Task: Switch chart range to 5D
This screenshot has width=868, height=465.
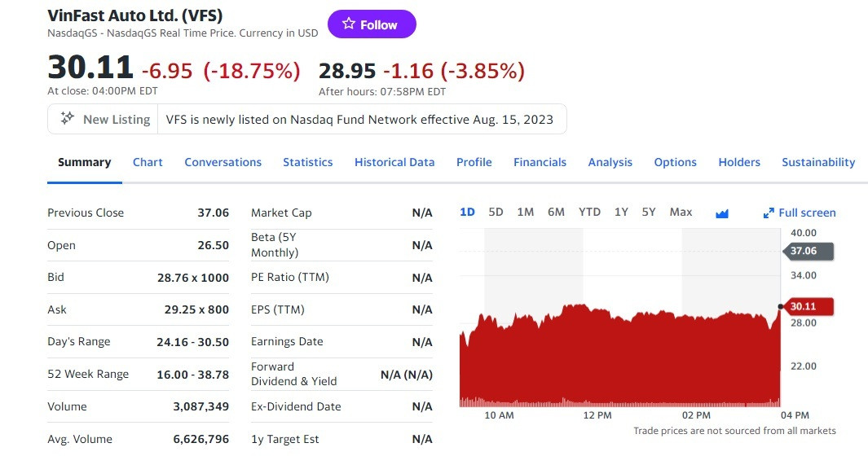Action: 496,213
